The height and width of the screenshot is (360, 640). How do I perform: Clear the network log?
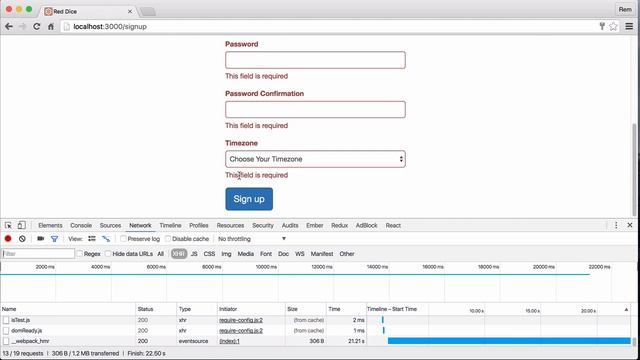coord(22,239)
